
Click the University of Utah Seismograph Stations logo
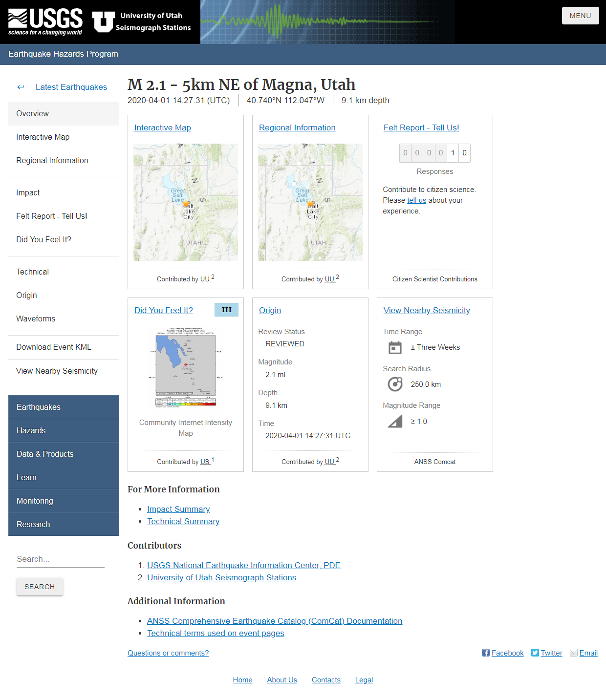coord(142,21)
